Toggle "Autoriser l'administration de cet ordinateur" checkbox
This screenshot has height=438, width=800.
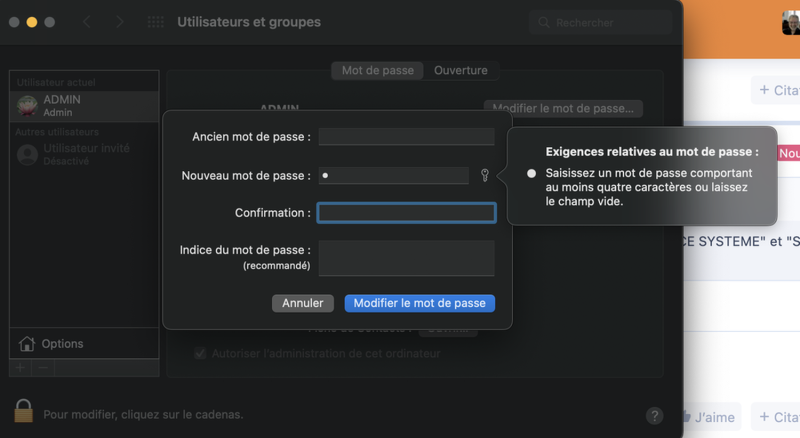click(200, 353)
